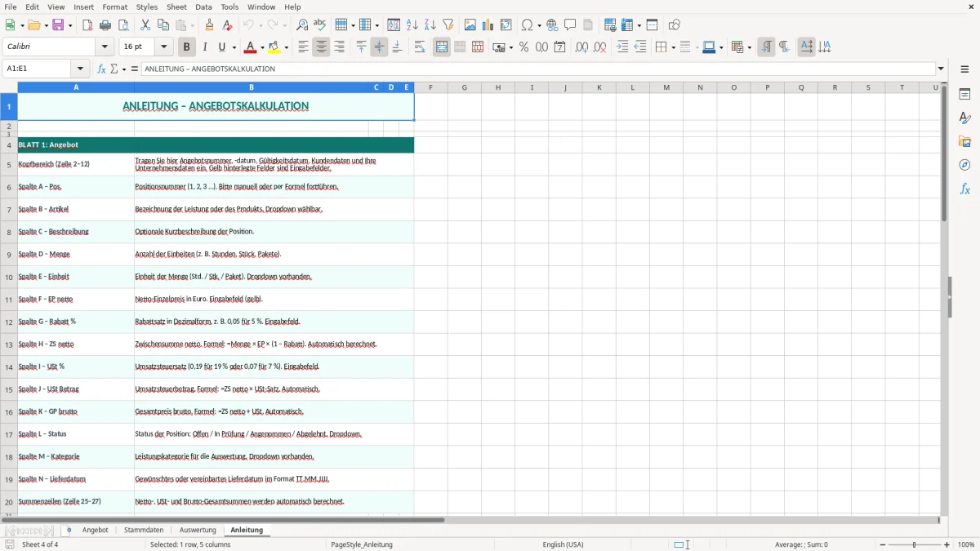
Task: Apply AutoFilter
Action: (448, 25)
